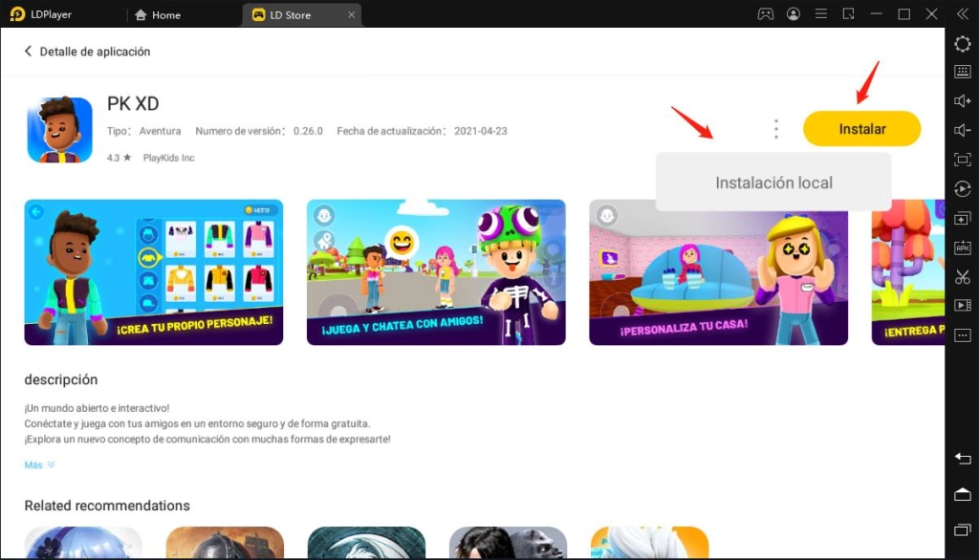The width and height of the screenshot is (979, 560).
Task: Click the recent apps button in the sidebar
Action: click(x=962, y=529)
